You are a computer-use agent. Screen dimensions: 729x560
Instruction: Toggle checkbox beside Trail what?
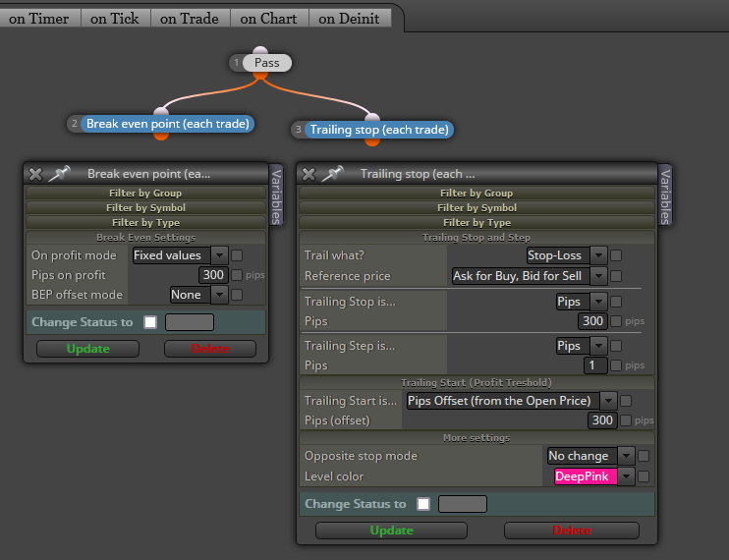(x=616, y=255)
